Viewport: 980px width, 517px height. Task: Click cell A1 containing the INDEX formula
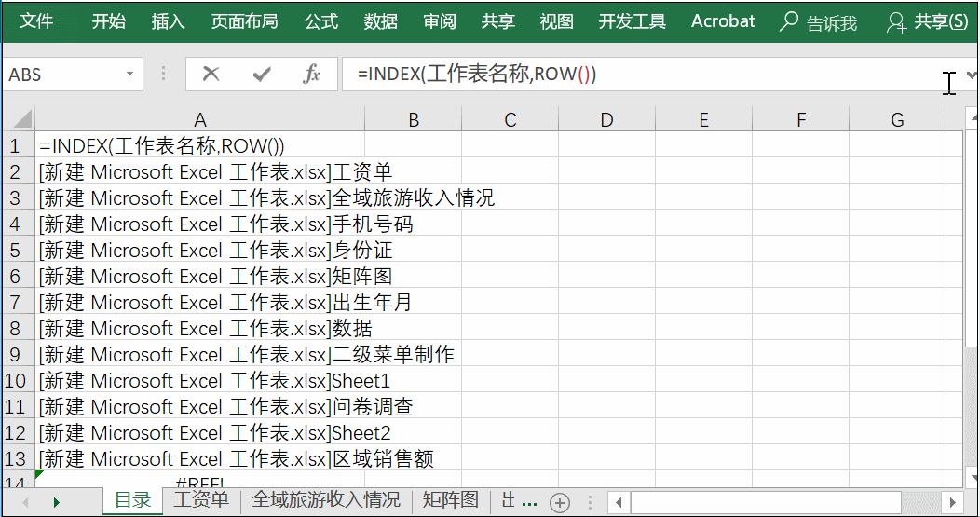pyautogui.click(x=199, y=145)
